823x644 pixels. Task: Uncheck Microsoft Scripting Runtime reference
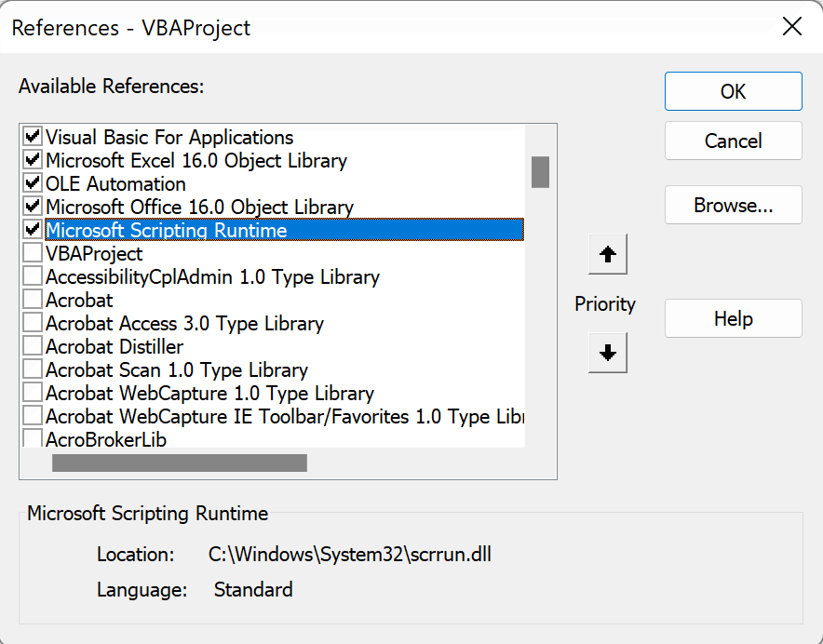pyautogui.click(x=33, y=229)
